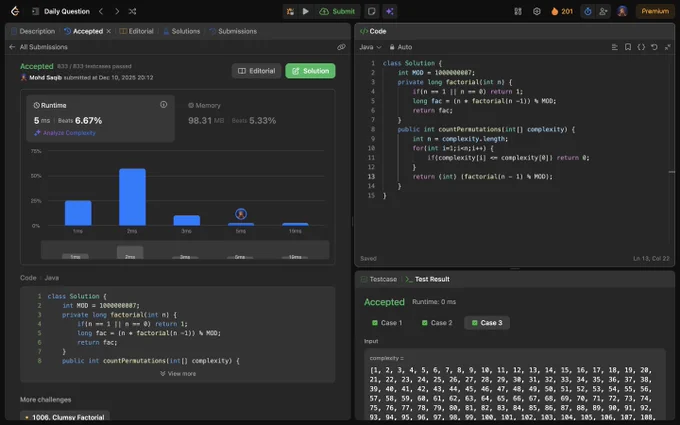Click the format code icon
This screenshot has height=425, width=680.
pos(615,47)
